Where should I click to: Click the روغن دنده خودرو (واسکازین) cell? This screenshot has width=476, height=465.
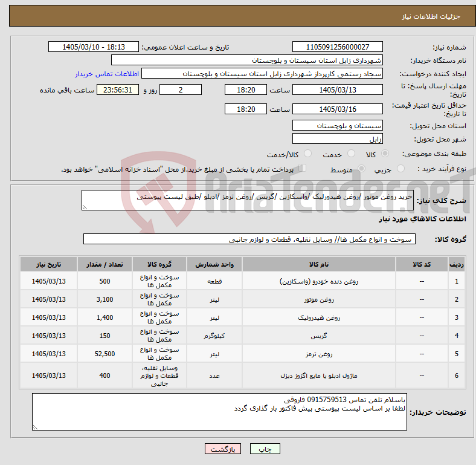pyautogui.click(x=319, y=281)
